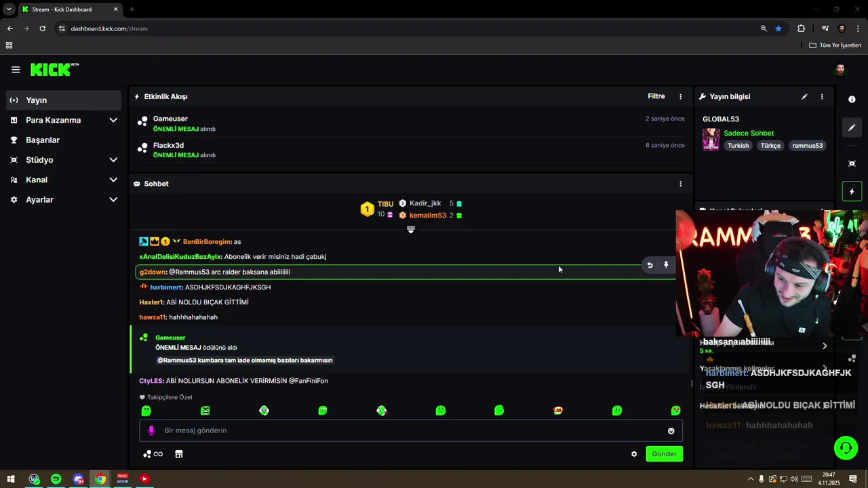
Task: Open chat settings gear next to Gönder
Action: point(634,454)
